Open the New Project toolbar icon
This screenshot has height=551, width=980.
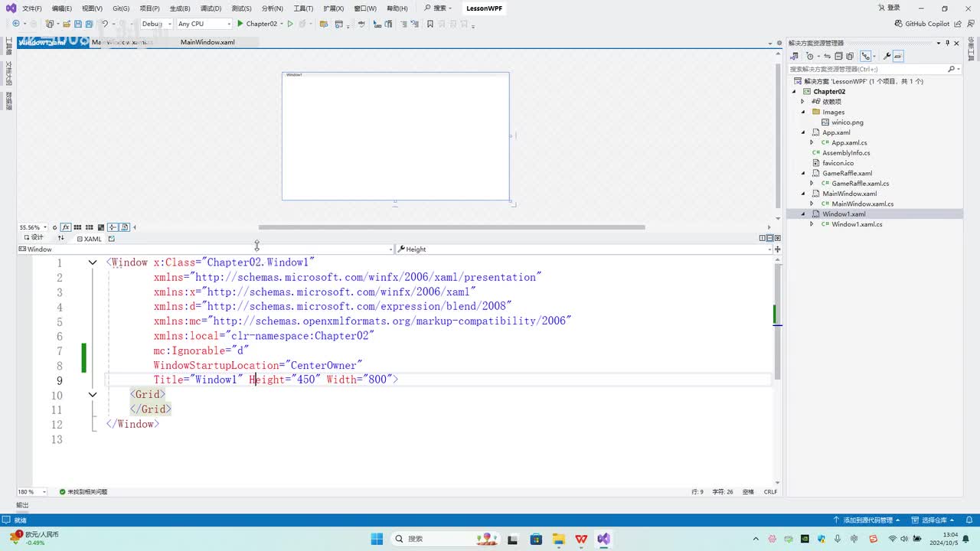(x=50, y=24)
